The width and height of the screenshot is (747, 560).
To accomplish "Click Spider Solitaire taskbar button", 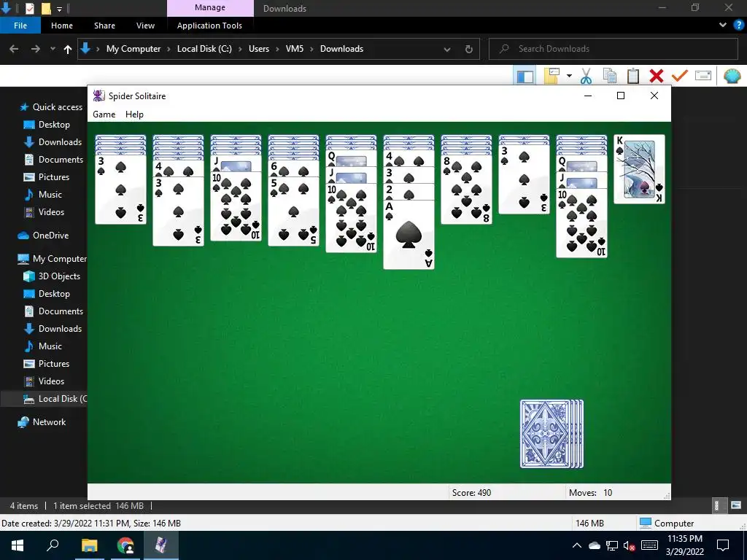I will point(161,545).
